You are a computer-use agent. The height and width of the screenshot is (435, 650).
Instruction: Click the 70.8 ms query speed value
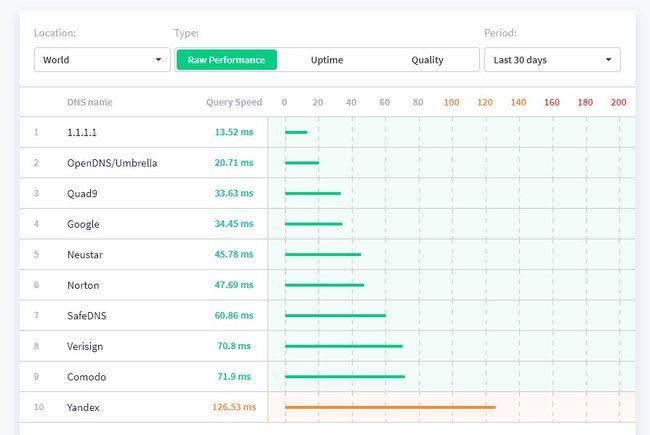(x=234, y=346)
